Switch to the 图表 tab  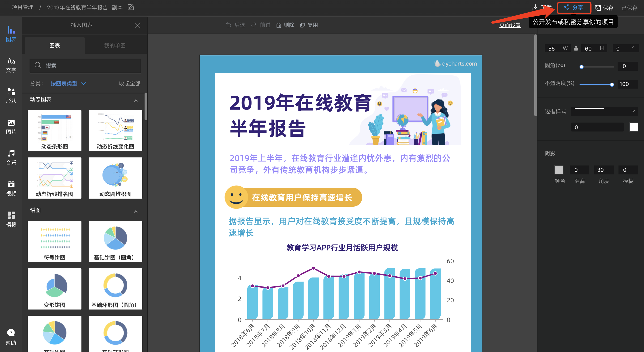click(55, 45)
